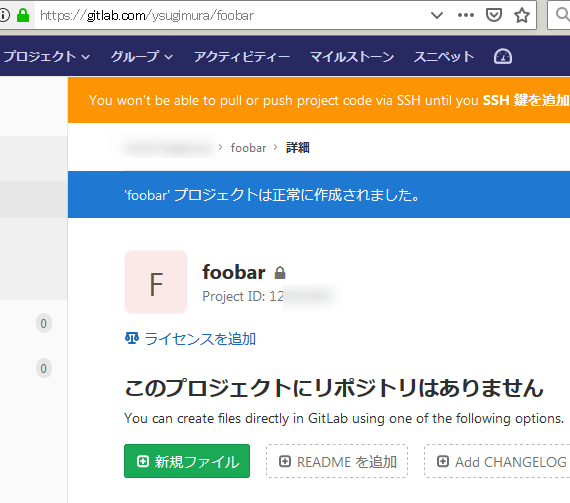Expand the グループ menu

click(x=142, y=57)
